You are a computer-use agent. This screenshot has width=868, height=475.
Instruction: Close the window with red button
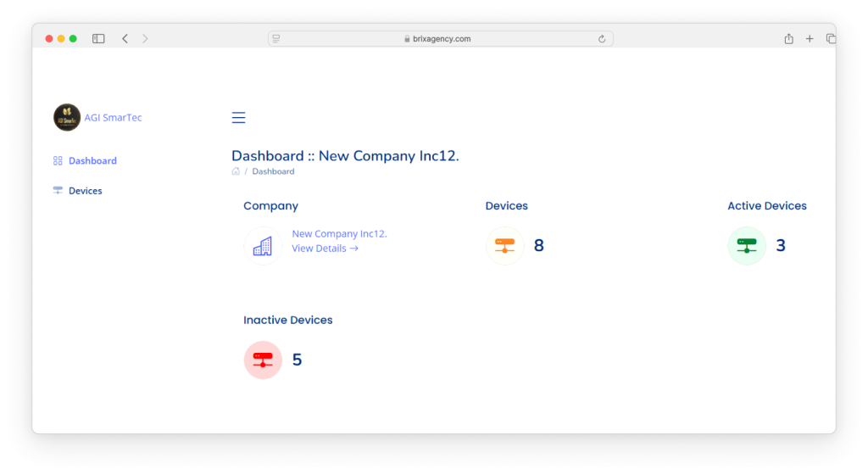point(49,39)
